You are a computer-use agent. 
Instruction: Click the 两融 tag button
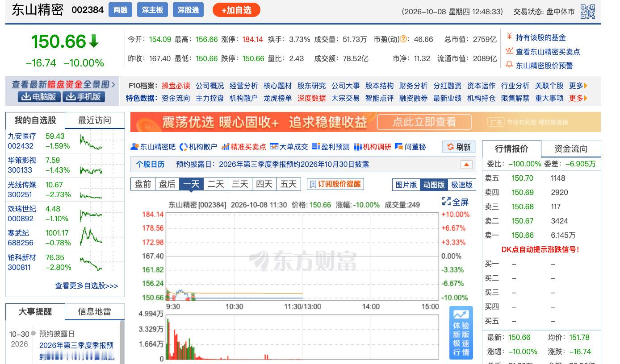point(120,10)
